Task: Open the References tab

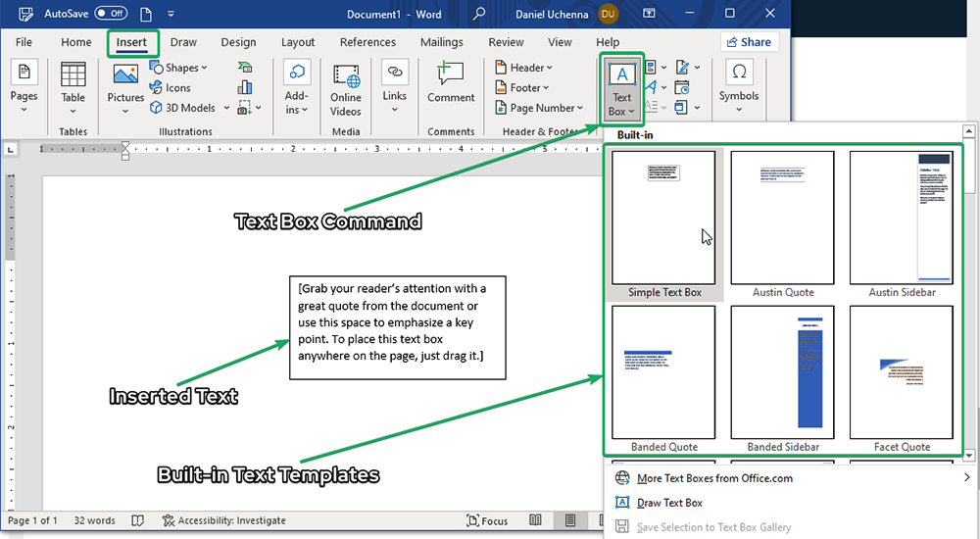Action: pyautogui.click(x=367, y=42)
